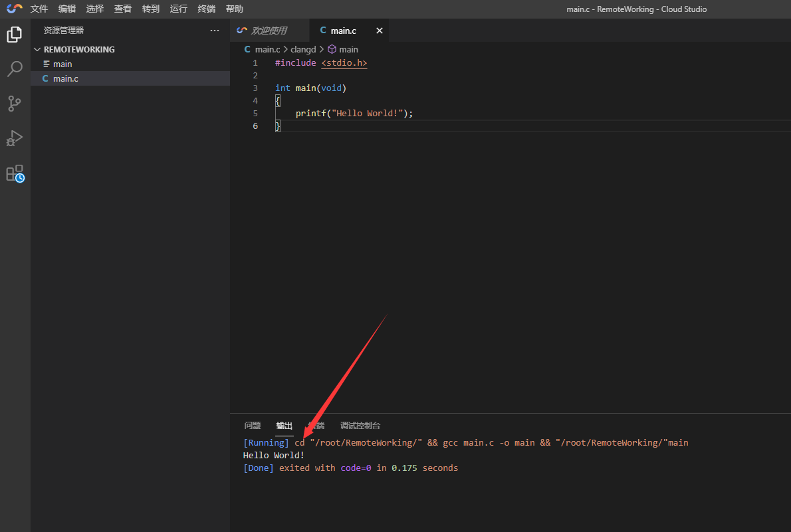Open the 文件 menu
Viewport: 791px width, 532px height.
(x=39, y=9)
